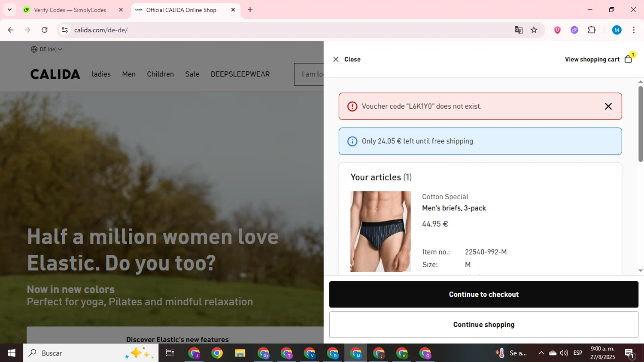Reload the current page
Image resolution: width=644 pixels, height=362 pixels.
[45, 30]
